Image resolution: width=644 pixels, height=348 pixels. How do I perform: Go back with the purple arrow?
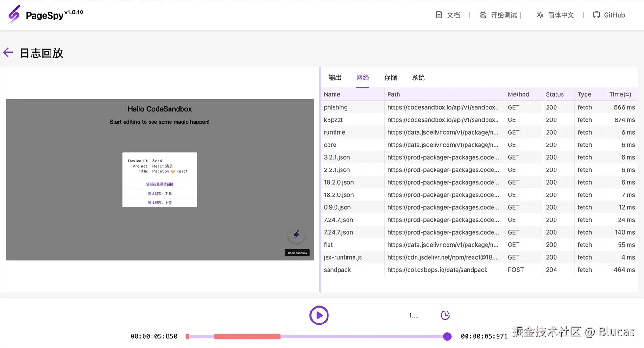(x=8, y=52)
